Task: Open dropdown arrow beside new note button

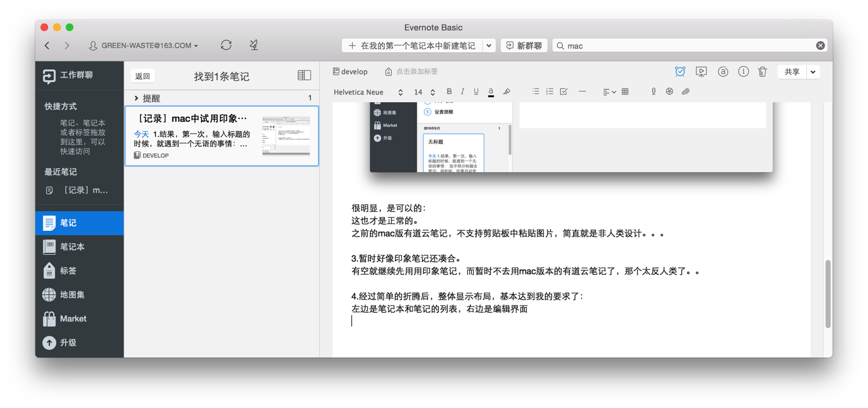Action: pyautogui.click(x=489, y=45)
